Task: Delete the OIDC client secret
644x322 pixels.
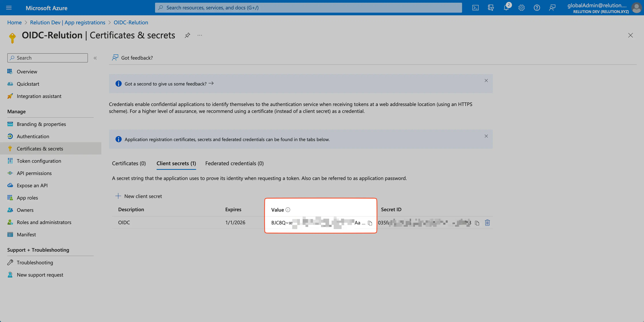Action: (x=487, y=222)
